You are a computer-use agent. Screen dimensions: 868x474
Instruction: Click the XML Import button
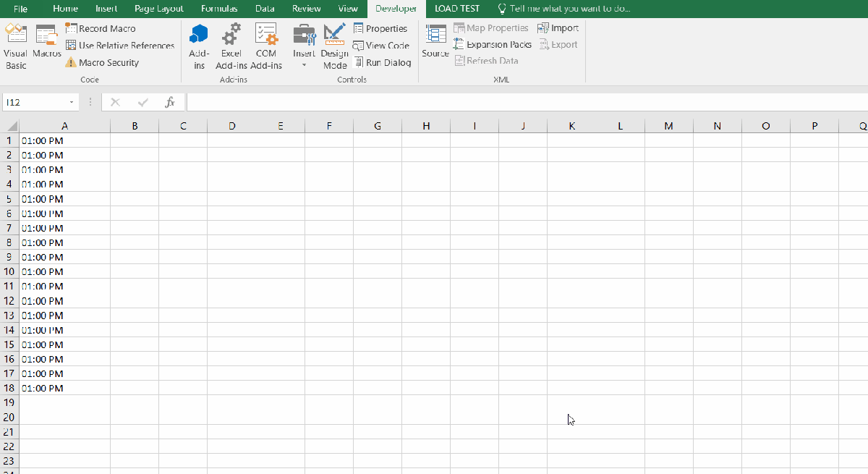coord(558,28)
